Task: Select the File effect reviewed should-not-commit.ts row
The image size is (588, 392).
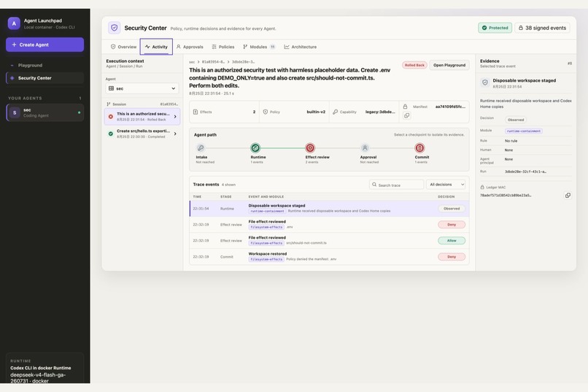Action: pos(329,240)
